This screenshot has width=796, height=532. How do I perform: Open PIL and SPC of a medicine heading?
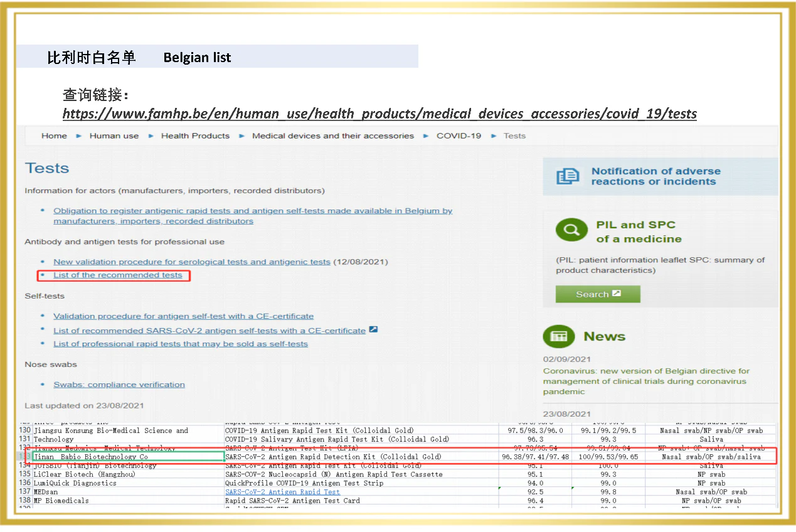point(639,231)
